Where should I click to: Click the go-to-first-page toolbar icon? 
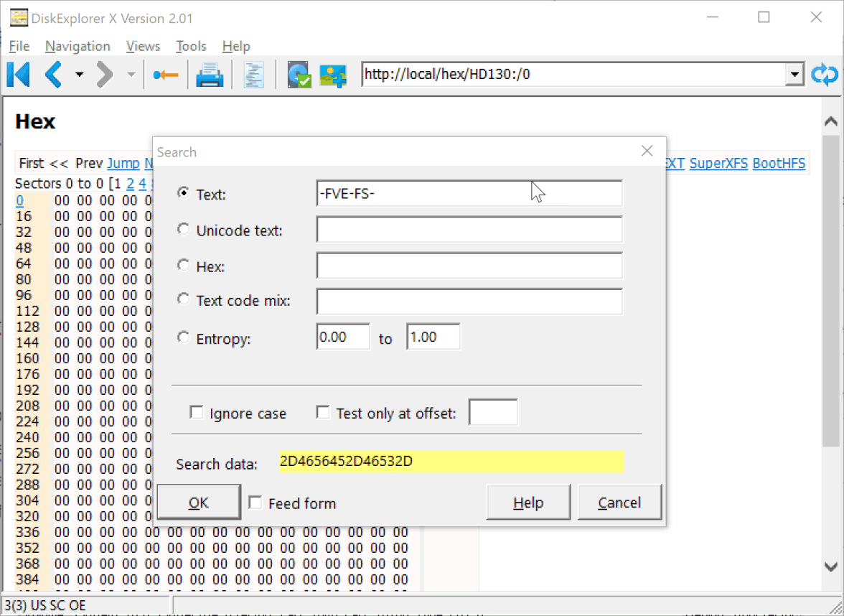tap(18, 75)
